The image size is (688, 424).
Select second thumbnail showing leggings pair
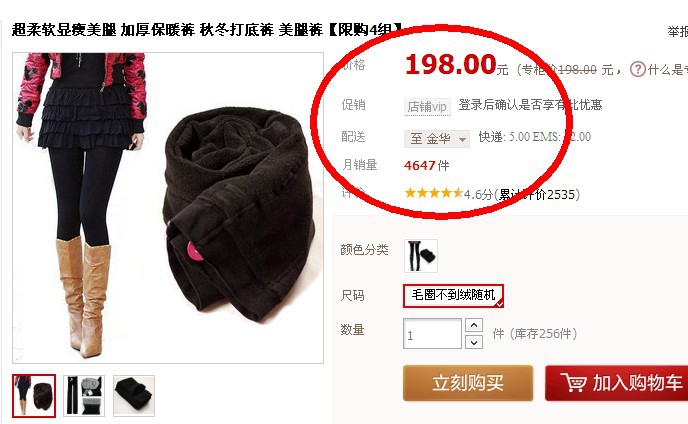tap(84, 395)
